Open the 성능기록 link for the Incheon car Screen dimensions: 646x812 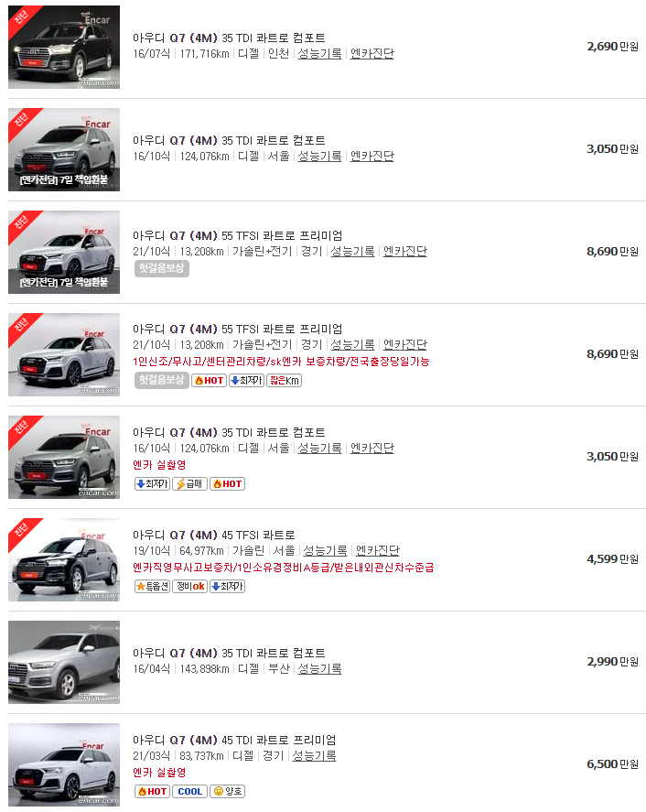click(x=318, y=53)
